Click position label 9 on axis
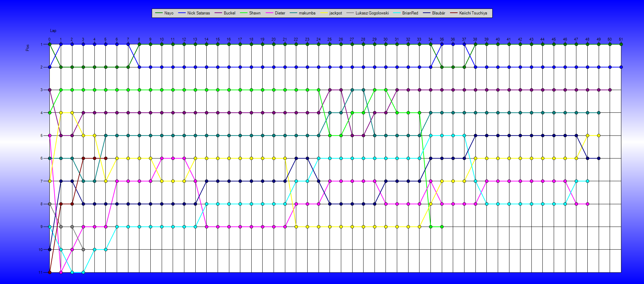The height and width of the screenshot is (284, 644). [42, 227]
